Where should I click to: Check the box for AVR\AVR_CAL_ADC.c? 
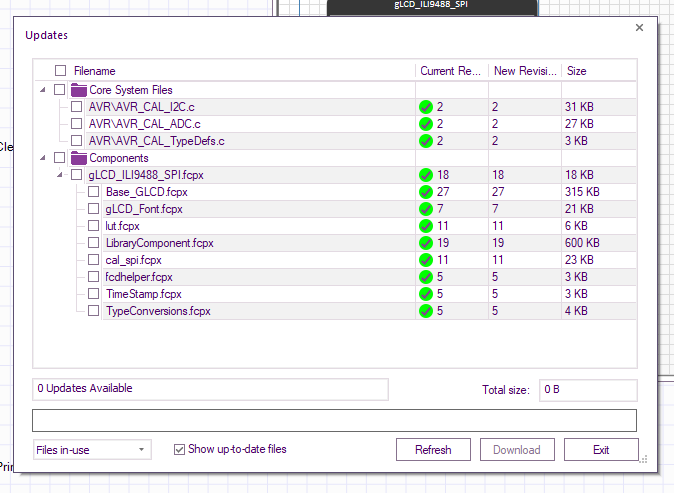click(x=77, y=124)
